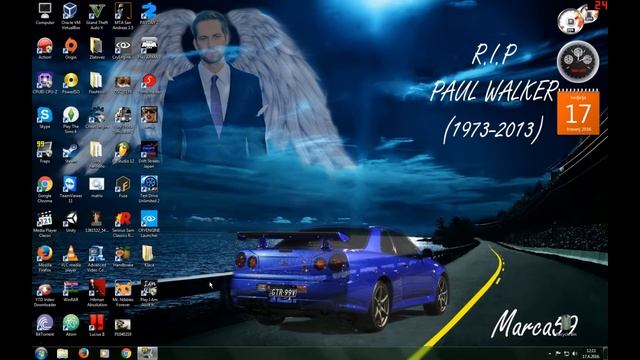
Task: Click the PowerISO desktop icon
Action: 71,83
